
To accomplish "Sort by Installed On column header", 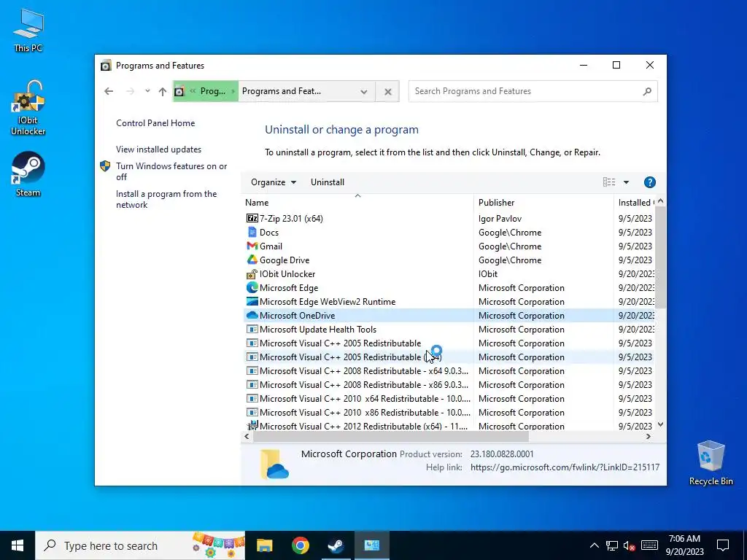I will click(634, 203).
